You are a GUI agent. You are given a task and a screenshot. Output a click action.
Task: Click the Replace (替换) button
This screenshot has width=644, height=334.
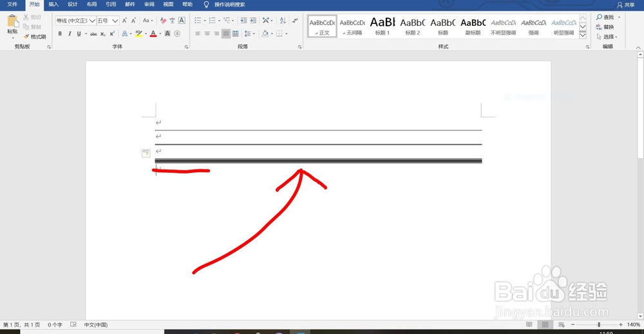tap(605, 27)
